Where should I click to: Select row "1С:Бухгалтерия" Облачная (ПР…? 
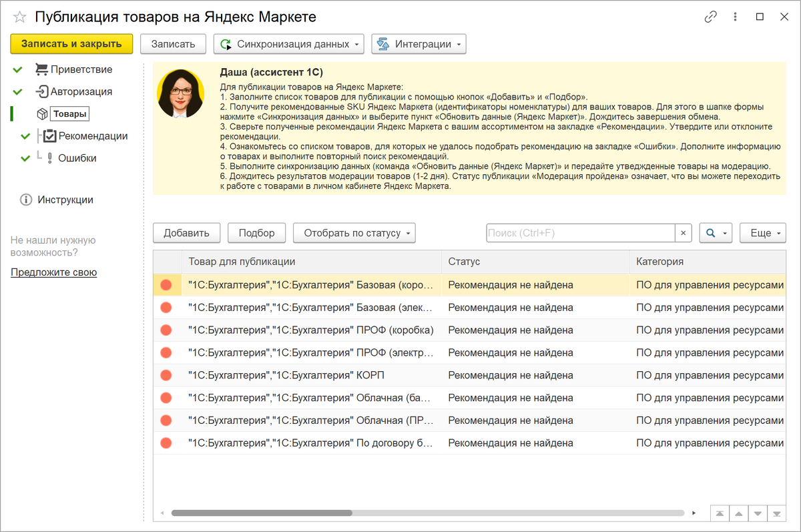point(469,421)
